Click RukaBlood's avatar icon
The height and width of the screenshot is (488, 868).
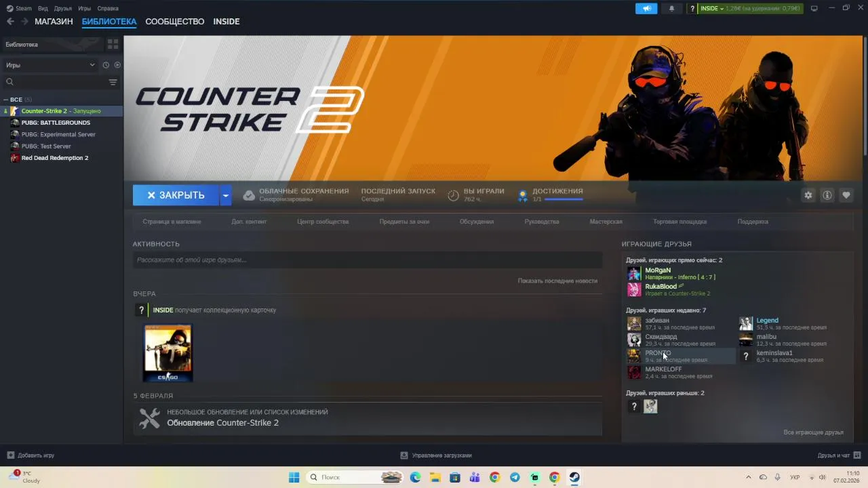click(x=634, y=289)
